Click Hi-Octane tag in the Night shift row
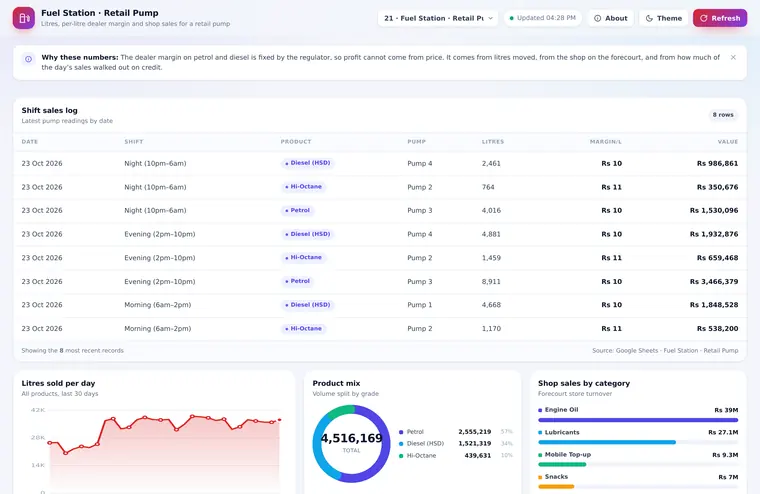Screen dimensions: 760x494 tap(303, 187)
